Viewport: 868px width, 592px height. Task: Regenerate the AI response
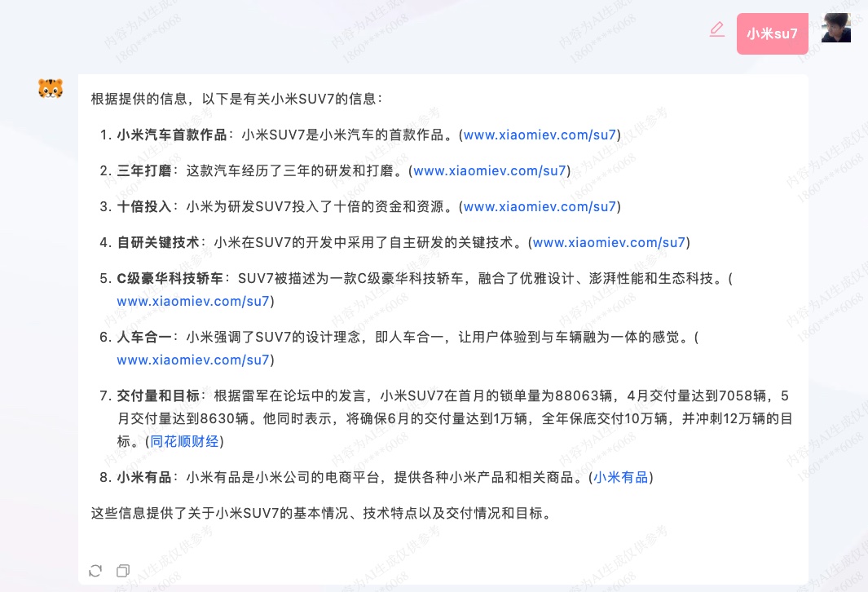[x=95, y=571]
